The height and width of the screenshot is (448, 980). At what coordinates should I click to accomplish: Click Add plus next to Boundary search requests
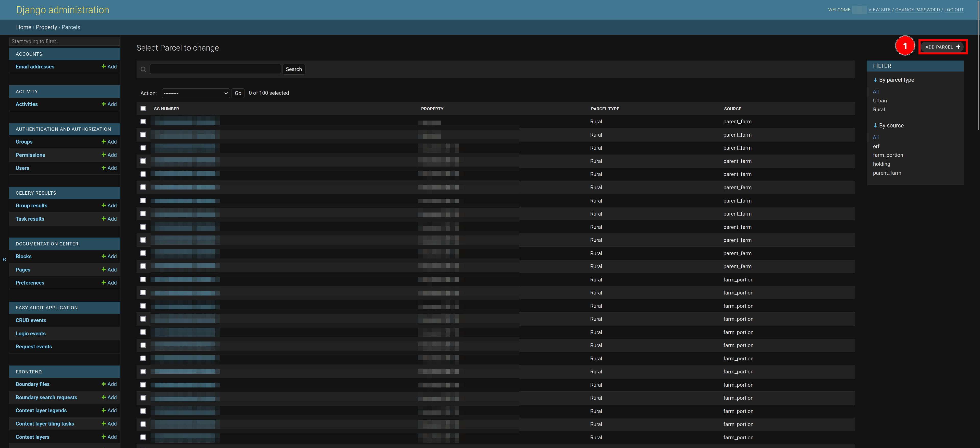coord(109,397)
